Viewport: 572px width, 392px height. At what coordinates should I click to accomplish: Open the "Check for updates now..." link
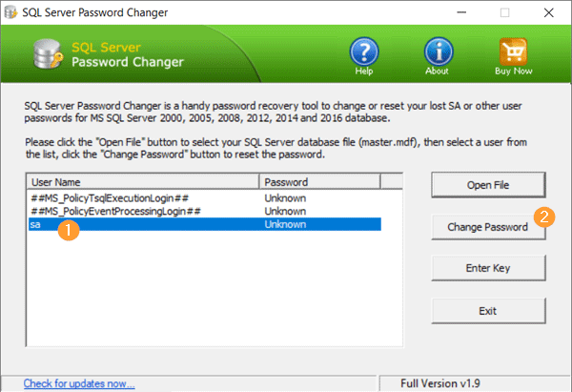coord(79,383)
